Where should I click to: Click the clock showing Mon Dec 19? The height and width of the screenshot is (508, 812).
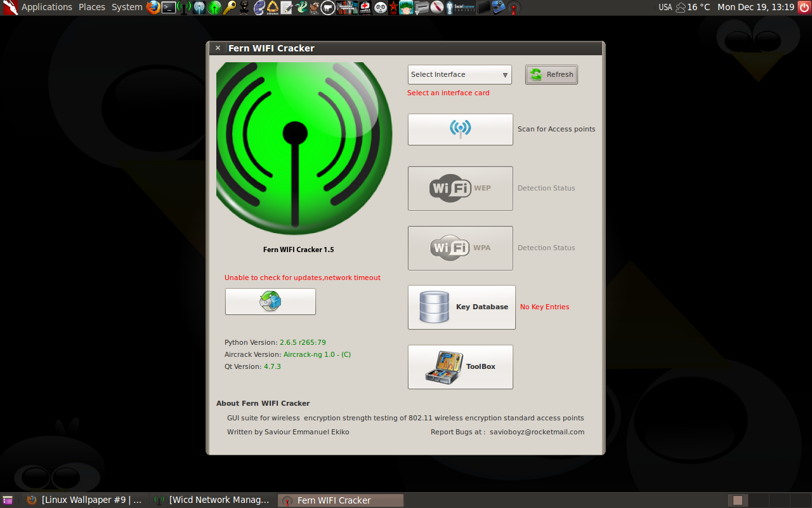click(x=756, y=7)
